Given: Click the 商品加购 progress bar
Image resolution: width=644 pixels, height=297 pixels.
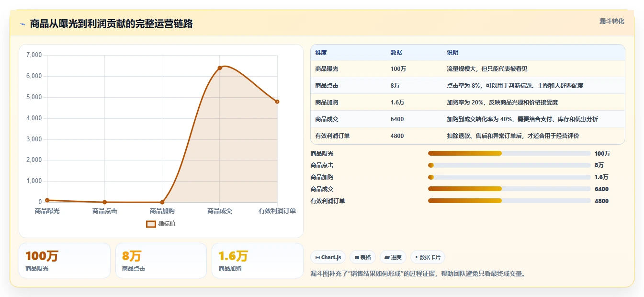Looking at the screenshot, I should click(x=509, y=177).
